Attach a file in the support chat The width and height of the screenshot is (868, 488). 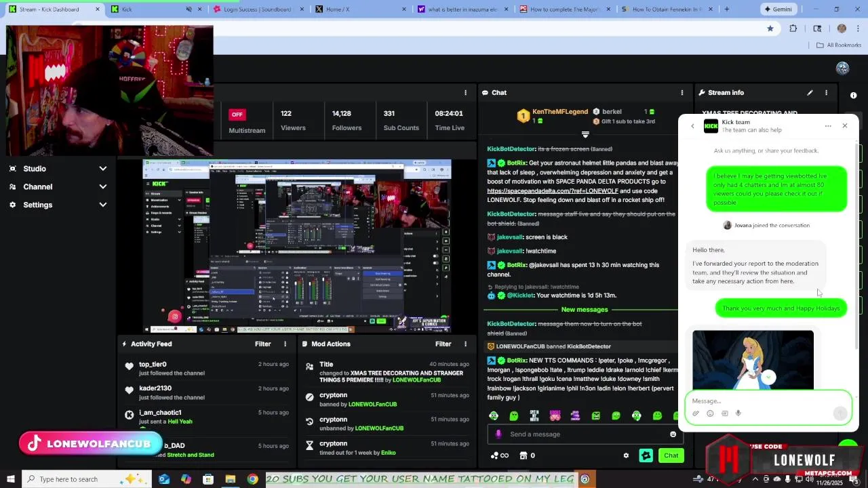(696, 413)
